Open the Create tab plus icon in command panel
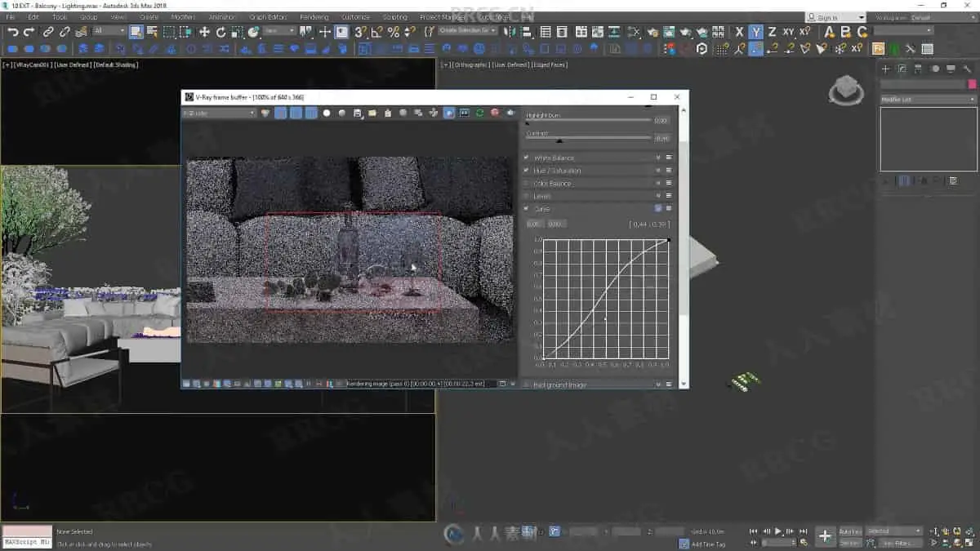The image size is (980, 551). pos(885,69)
